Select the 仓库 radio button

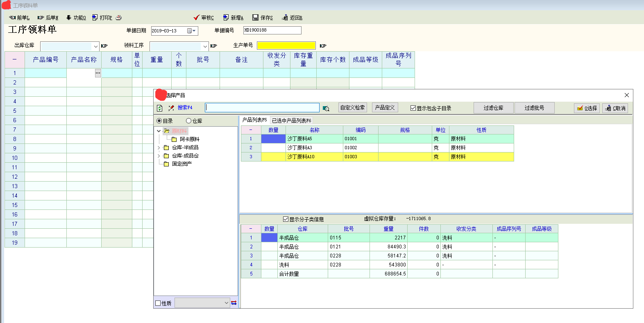tap(189, 121)
